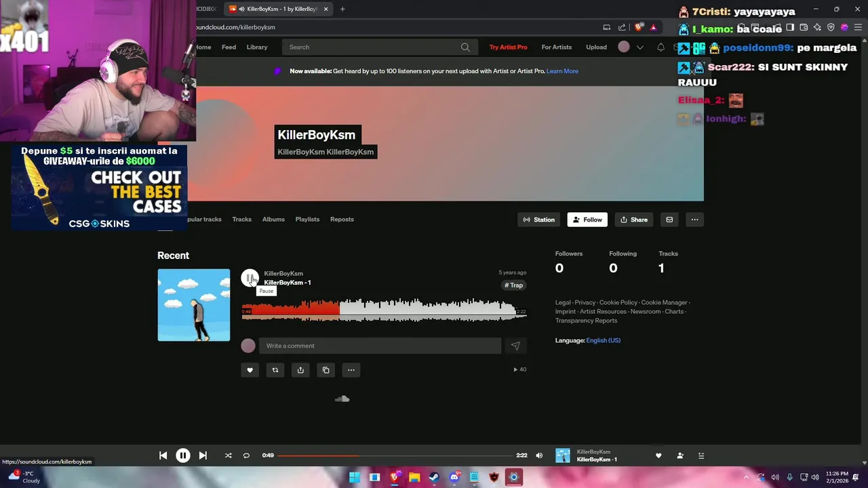Skip to next track in player bar
This screenshot has width=868, height=488.
pos(203,455)
